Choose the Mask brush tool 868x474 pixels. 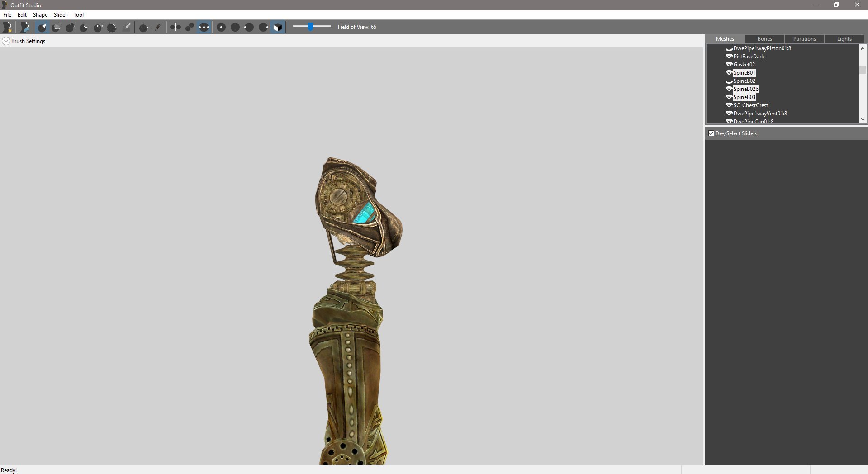pyautogui.click(x=57, y=27)
